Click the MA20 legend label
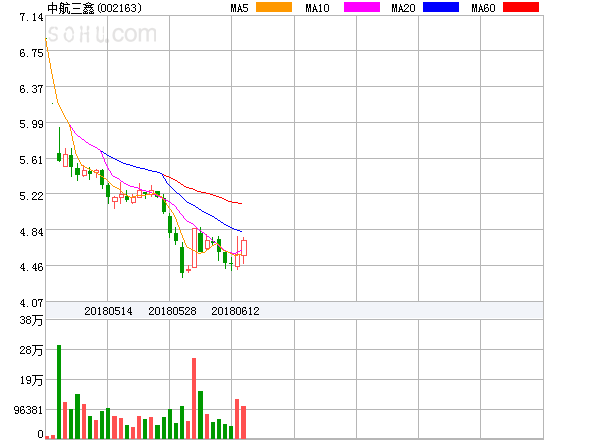The width and height of the screenshot is (600, 440). (403, 8)
